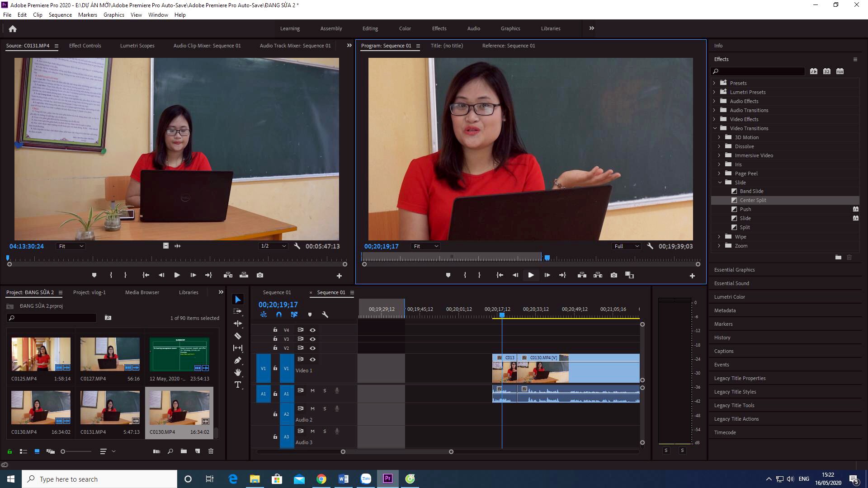
Task: Select the Center Split transition
Action: click(753, 200)
